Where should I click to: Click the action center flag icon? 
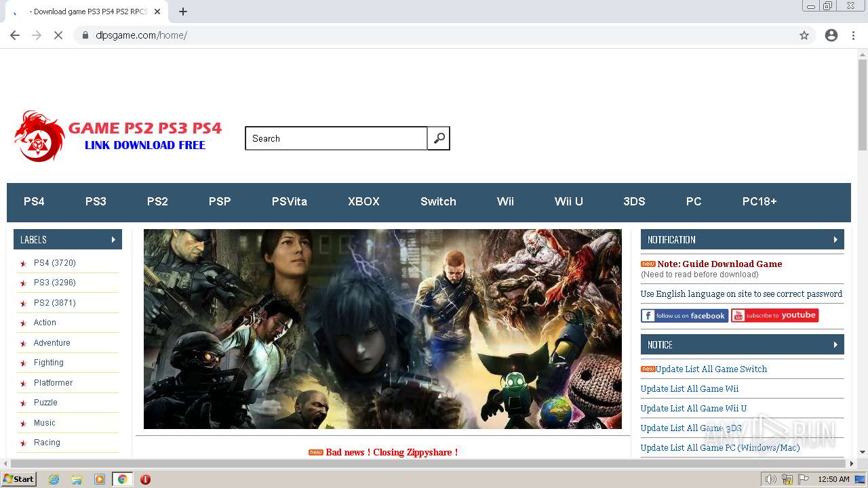tap(804, 479)
